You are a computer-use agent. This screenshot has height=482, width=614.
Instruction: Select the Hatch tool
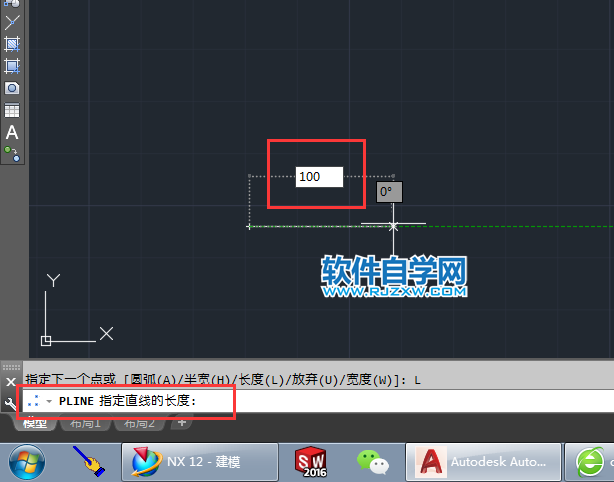tap(12, 44)
